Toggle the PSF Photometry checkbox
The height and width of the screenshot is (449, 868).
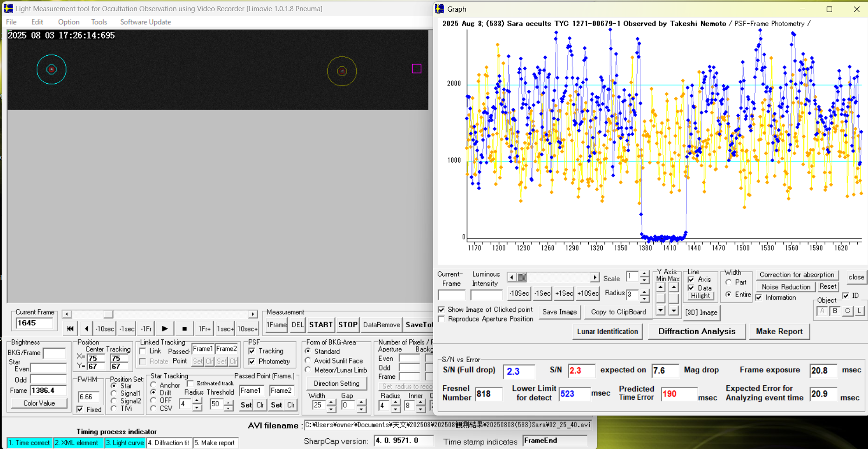(252, 362)
